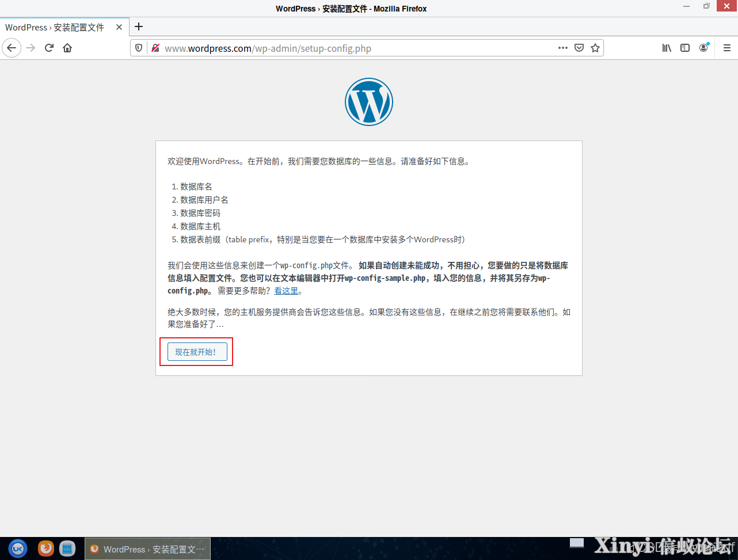Toggle the sidebar view icon
The width and height of the screenshot is (738, 560).
685,48
